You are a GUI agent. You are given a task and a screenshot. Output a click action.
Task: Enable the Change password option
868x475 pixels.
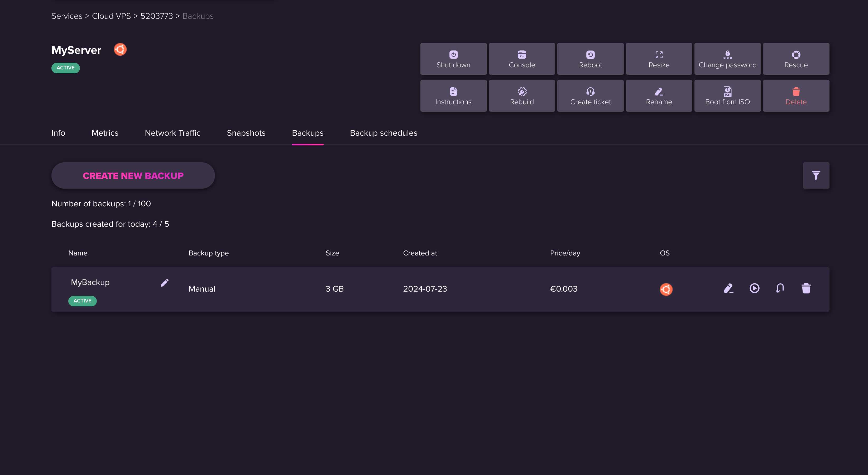click(727, 59)
